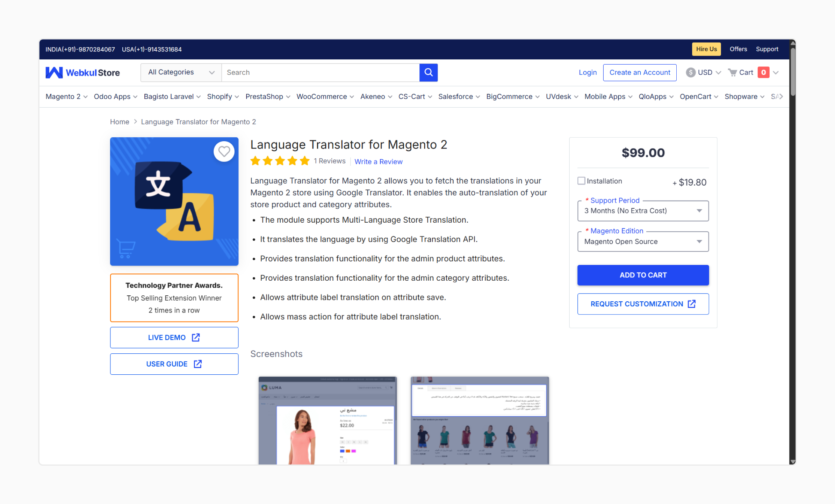Expand the PrestaShop menu
The height and width of the screenshot is (504, 835).
pyautogui.click(x=267, y=96)
